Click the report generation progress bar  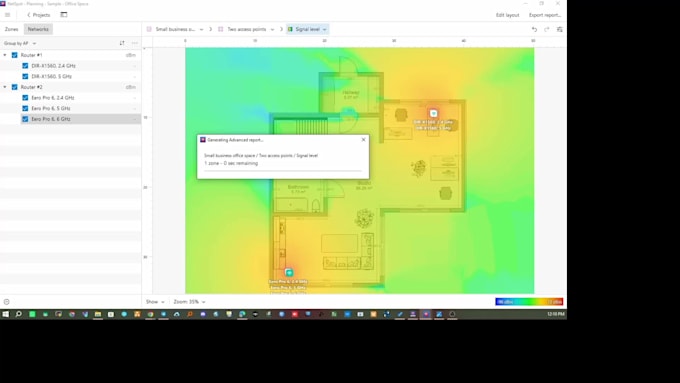coord(283,171)
